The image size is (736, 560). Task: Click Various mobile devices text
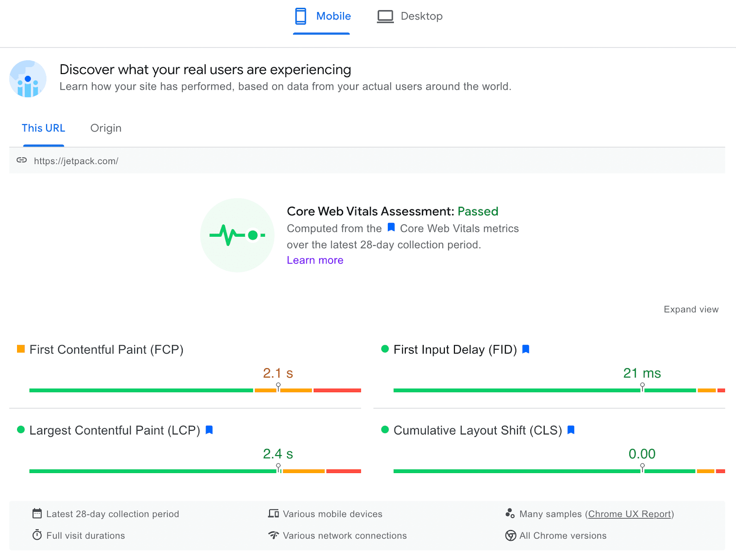[x=333, y=514]
